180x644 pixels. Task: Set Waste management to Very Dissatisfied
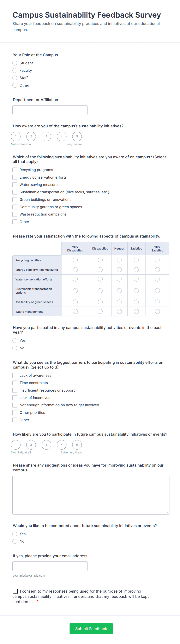point(75,312)
